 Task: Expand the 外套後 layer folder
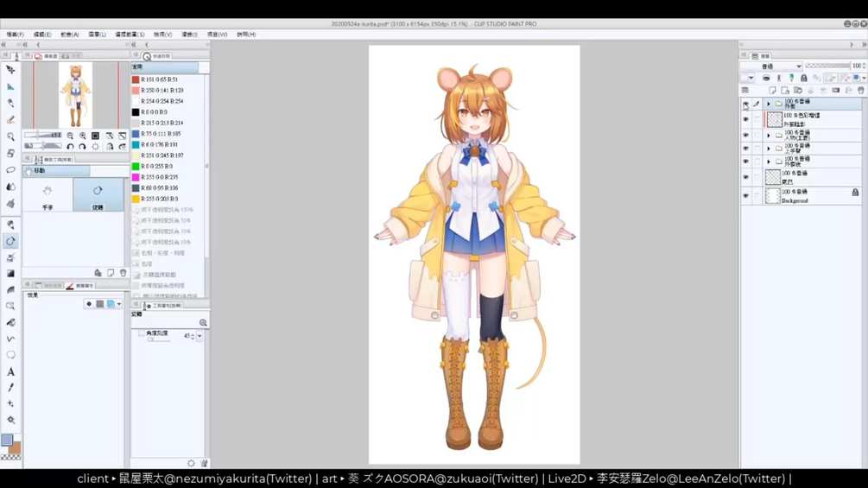(769, 162)
